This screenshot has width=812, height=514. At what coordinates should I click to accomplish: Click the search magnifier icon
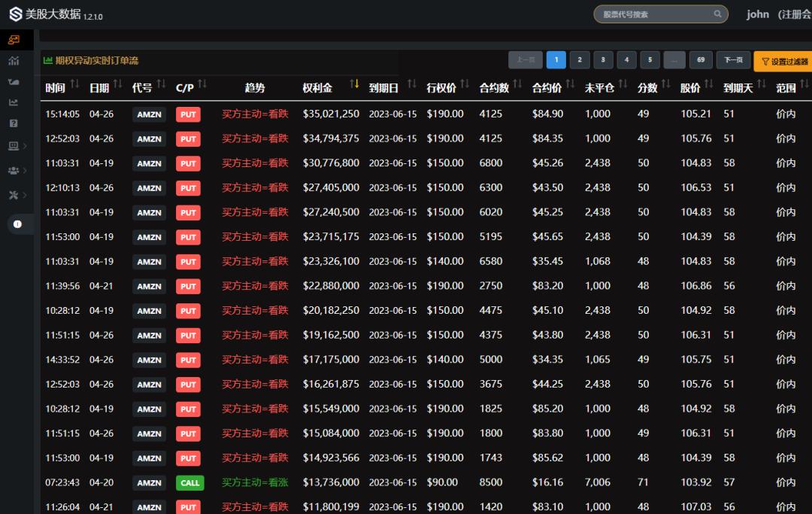coord(717,14)
